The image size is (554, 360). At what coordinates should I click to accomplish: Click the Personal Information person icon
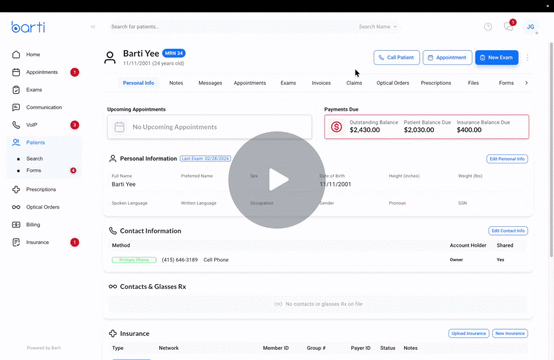[x=113, y=158]
